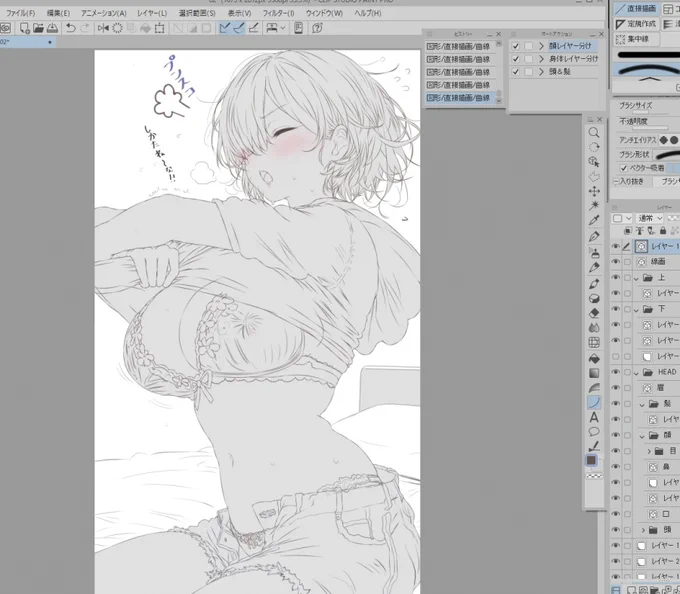The height and width of the screenshot is (594, 680).
Task: Select last highlighted 図形/直接描画/曲線 history entry
Action: point(459,98)
